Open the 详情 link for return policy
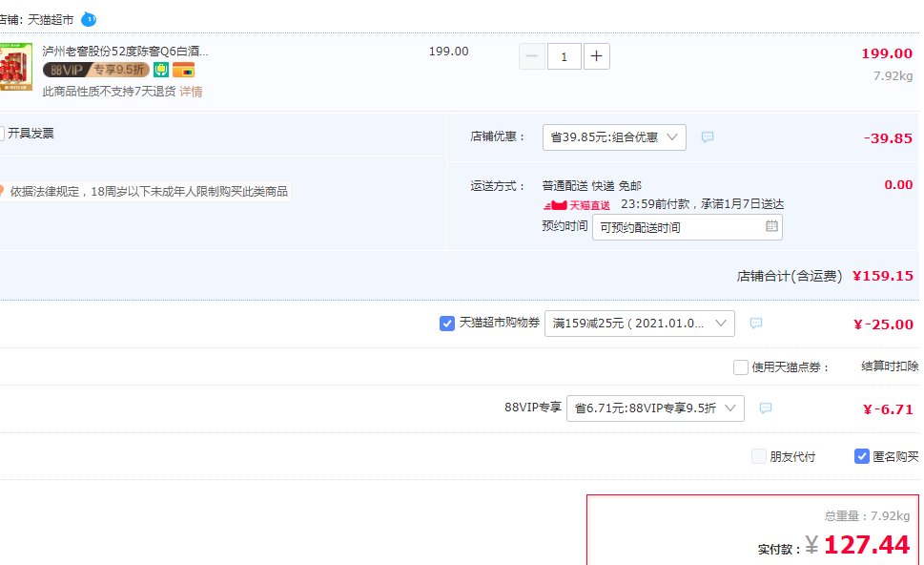This screenshot has height=565, width=924. click(x=191, y=92)
